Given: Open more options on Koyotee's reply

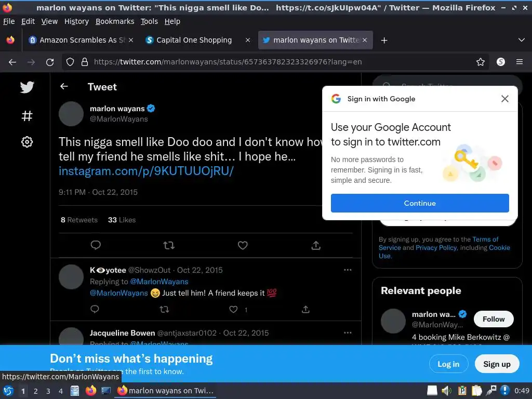Looking at the screenshot, I should pyautogui.click(x=348, y=270).
